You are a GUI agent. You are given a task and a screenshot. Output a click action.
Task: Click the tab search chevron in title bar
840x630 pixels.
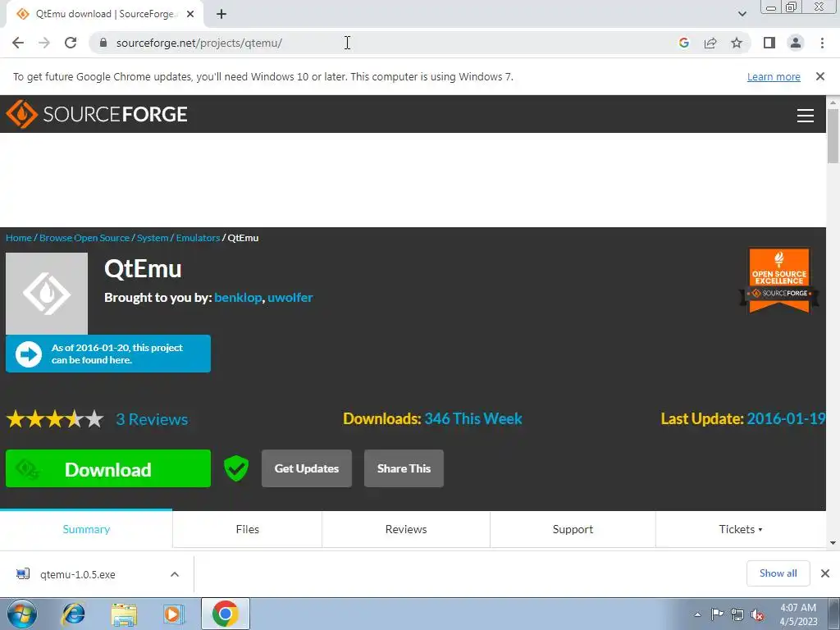pos(742,14)
